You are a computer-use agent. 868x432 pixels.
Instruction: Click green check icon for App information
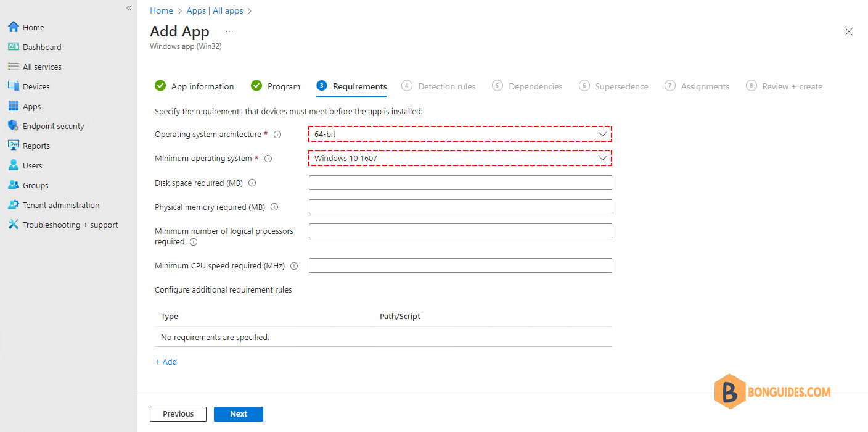tap(160, 86)
